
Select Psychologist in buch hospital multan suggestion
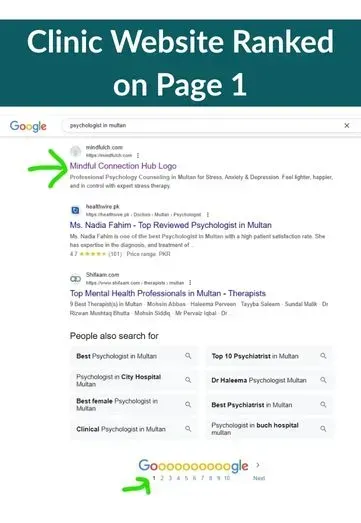270,429
